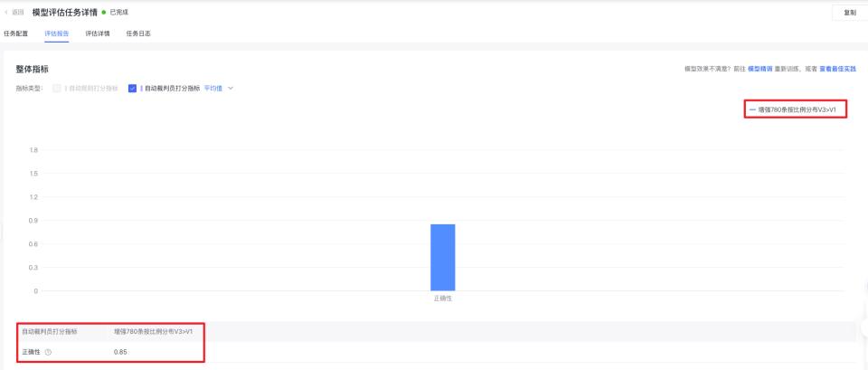
Task: Click the blue 正确性 bar in chart
Action: coord(442,257)
